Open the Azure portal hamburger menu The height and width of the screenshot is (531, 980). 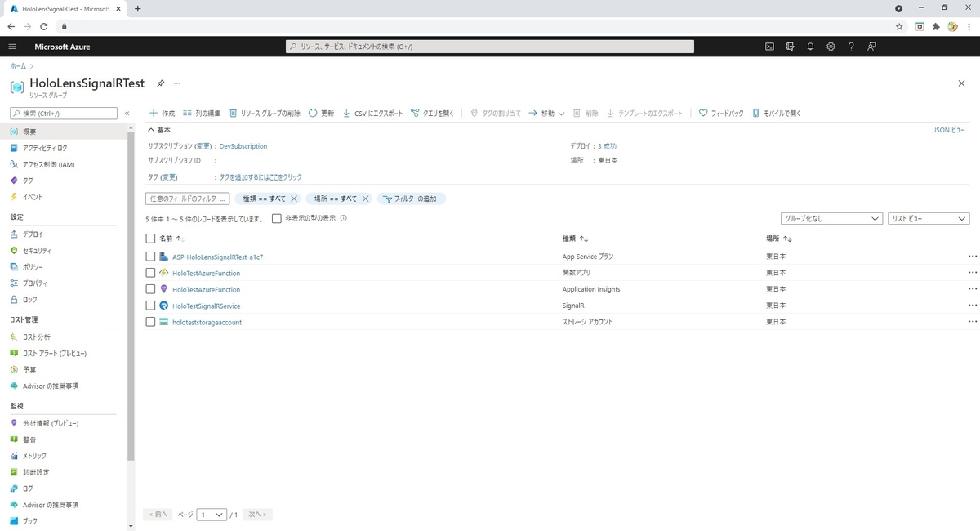12,47
